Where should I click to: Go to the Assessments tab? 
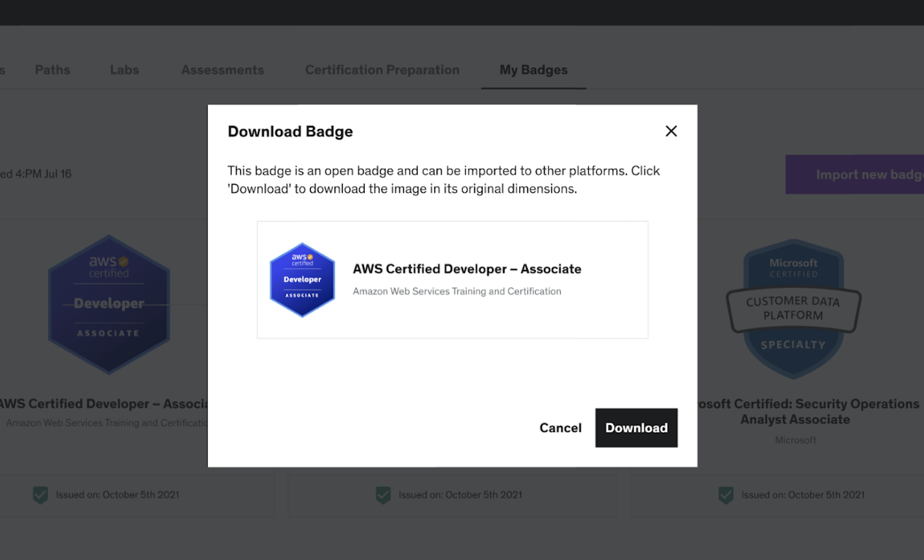click(222, 70)
